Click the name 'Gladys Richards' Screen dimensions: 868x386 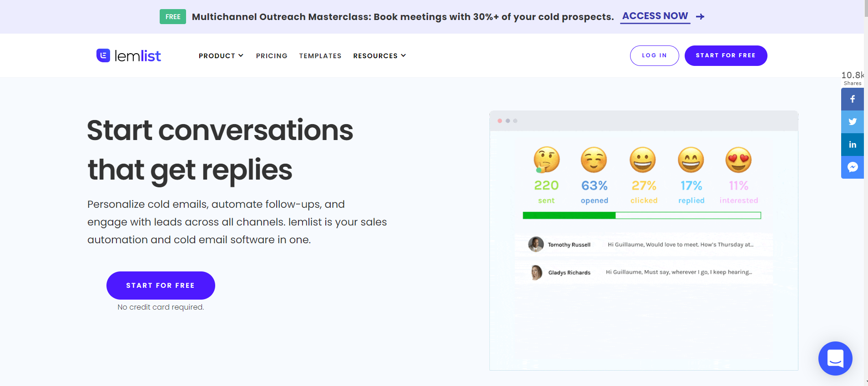coord(569,273)
